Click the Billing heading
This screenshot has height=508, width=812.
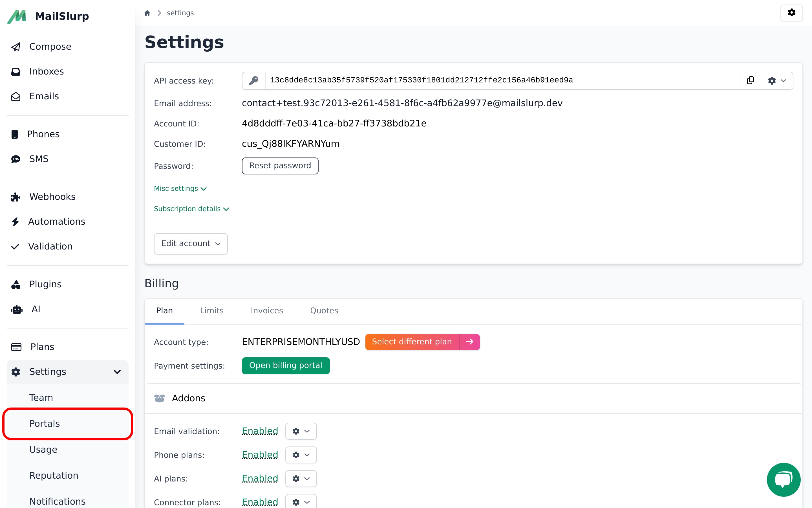(161, 284)
